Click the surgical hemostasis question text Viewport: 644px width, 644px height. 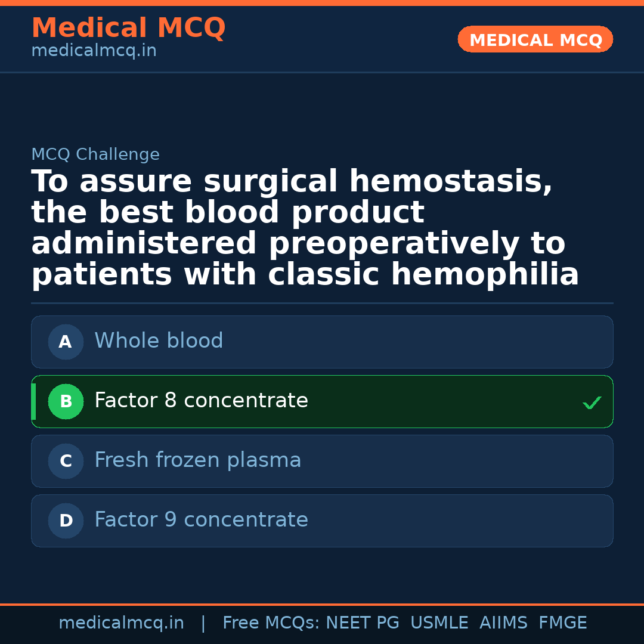[305, 228]
